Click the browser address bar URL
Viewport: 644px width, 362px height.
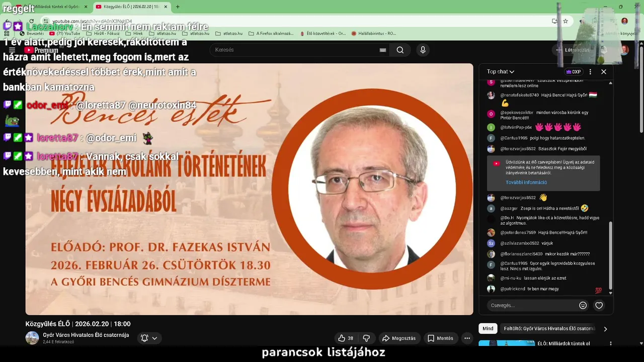(x=92, y=21)
